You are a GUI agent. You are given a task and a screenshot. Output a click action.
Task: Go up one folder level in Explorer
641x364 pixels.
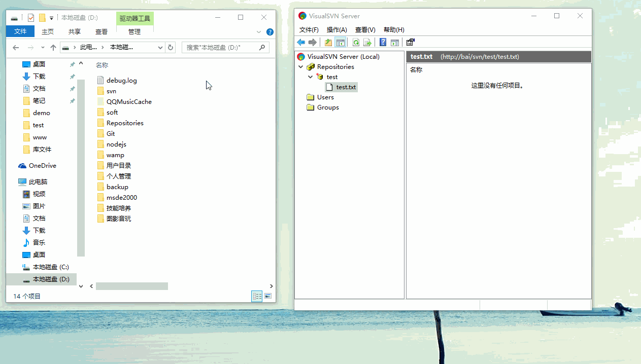click(x=53, y=48)
